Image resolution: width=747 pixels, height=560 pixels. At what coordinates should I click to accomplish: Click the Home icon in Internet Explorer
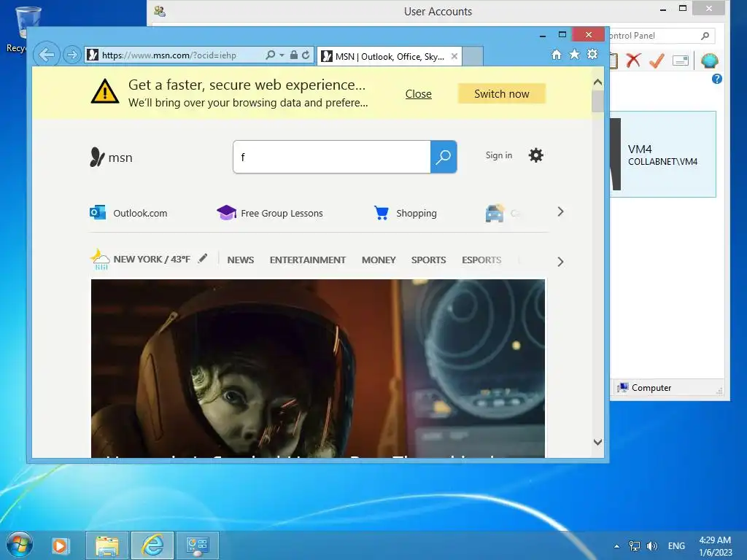point(557,55)
